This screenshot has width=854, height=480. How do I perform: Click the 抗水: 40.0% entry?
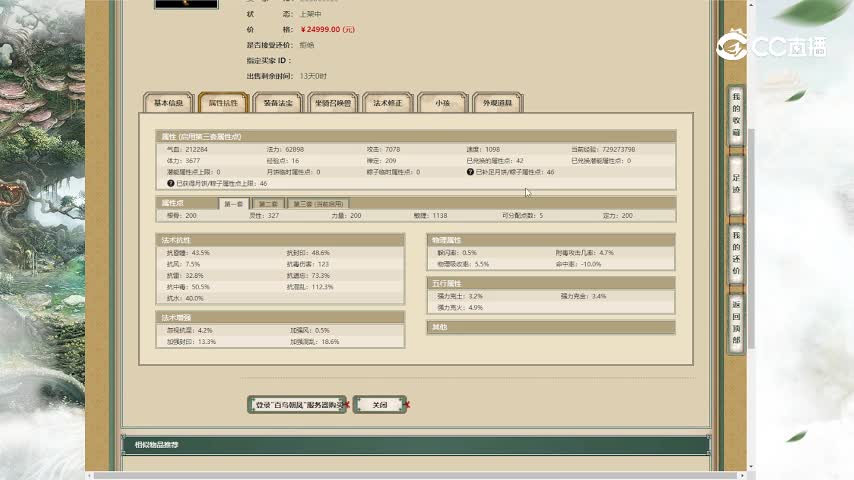point(185,299)
